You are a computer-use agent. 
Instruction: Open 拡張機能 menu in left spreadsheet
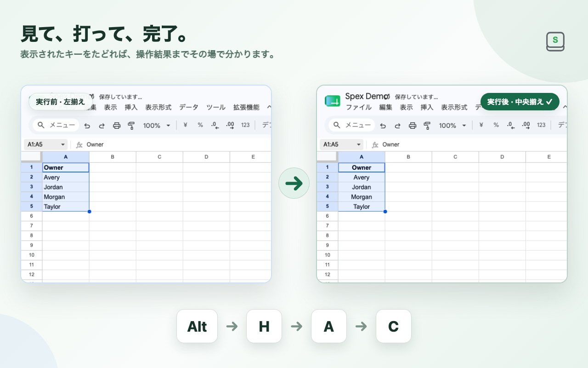(246, 107)
